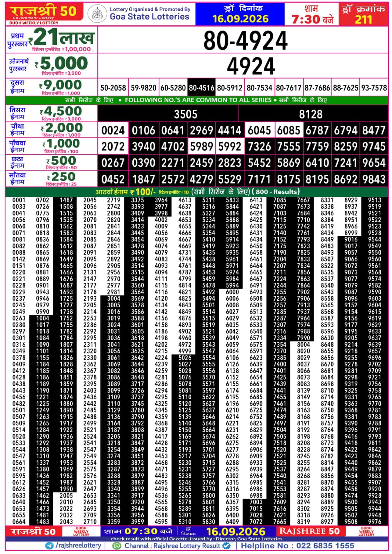Click fourth prize number 6045
Image resolution: width=392 pixels, height=554 pixels.
coord(259,130)
